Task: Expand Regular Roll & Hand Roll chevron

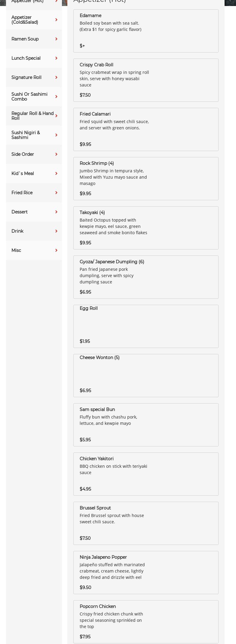Action: coord(56,116)
